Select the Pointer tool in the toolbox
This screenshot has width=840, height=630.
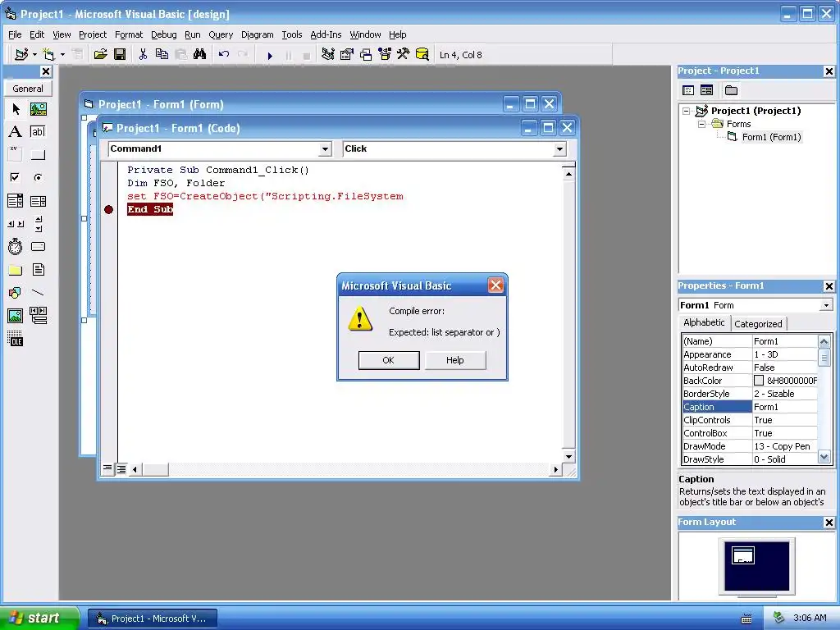click(x=16, y=109)
